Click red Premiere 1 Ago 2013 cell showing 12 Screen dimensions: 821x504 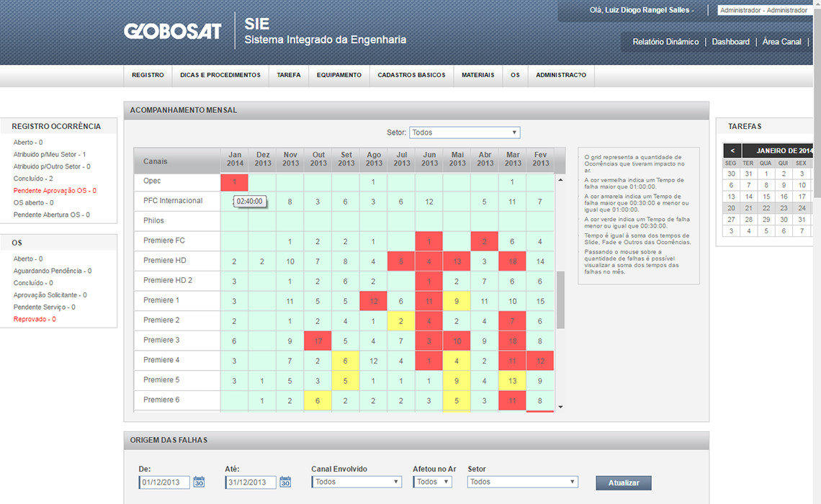pos(373,301)
